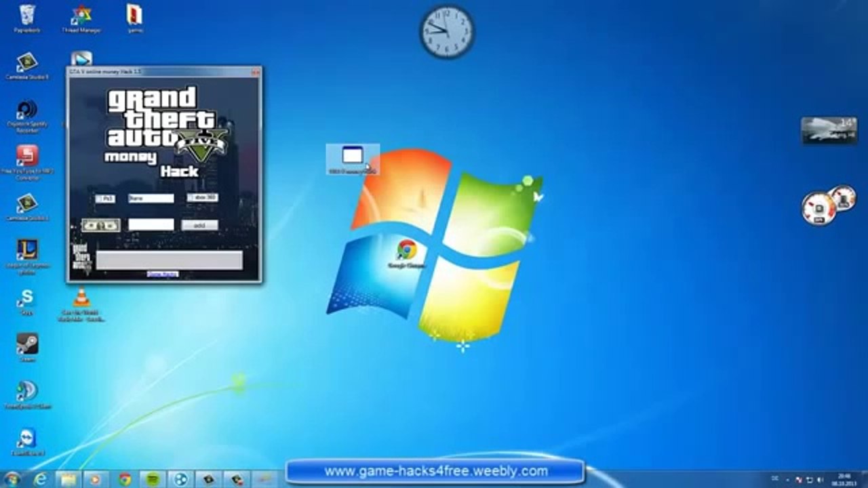868x488 pixels.
Task: Click the keyboard language indicator in the tray
Action: [x=774, y=479]
